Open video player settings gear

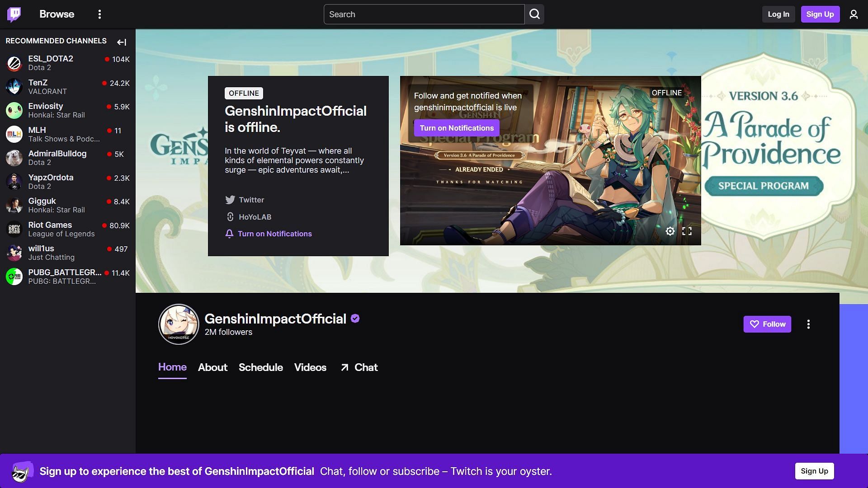click(x=670, y=231)
